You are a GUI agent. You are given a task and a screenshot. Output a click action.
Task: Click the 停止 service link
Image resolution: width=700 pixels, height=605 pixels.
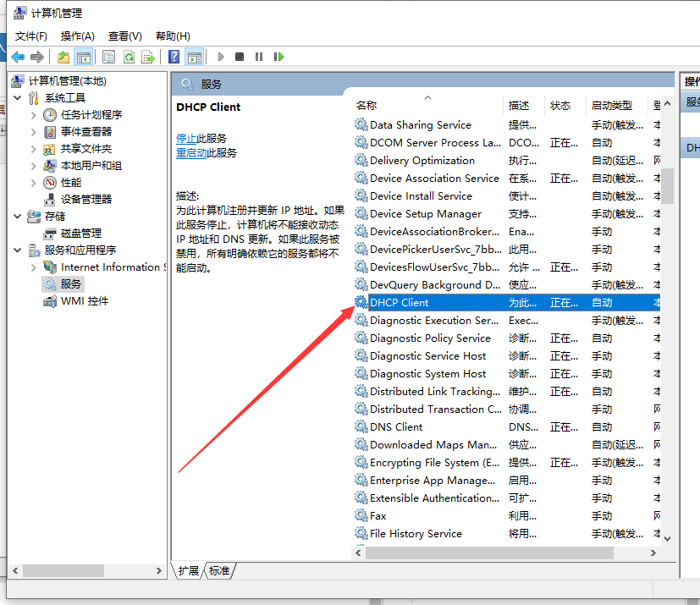(186, 138)
